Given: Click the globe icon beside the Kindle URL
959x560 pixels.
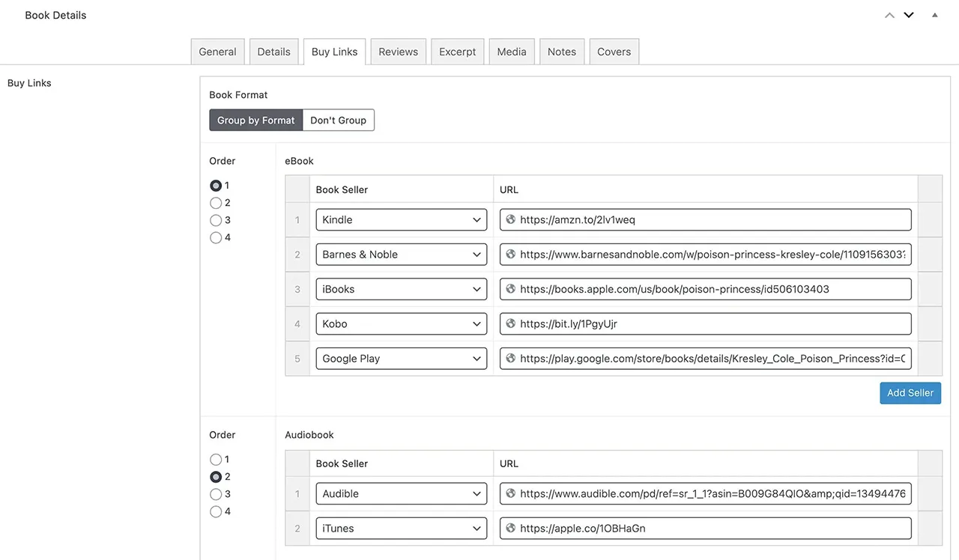Looking at the screenshot, I should coord(510,219).
